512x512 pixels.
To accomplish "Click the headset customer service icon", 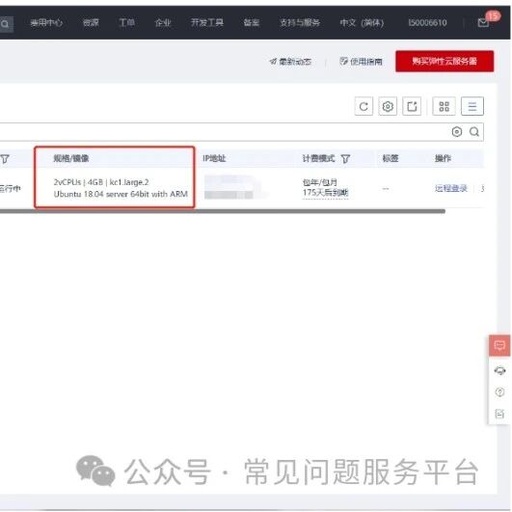I will pyautogui.click(x=500, y=370).
